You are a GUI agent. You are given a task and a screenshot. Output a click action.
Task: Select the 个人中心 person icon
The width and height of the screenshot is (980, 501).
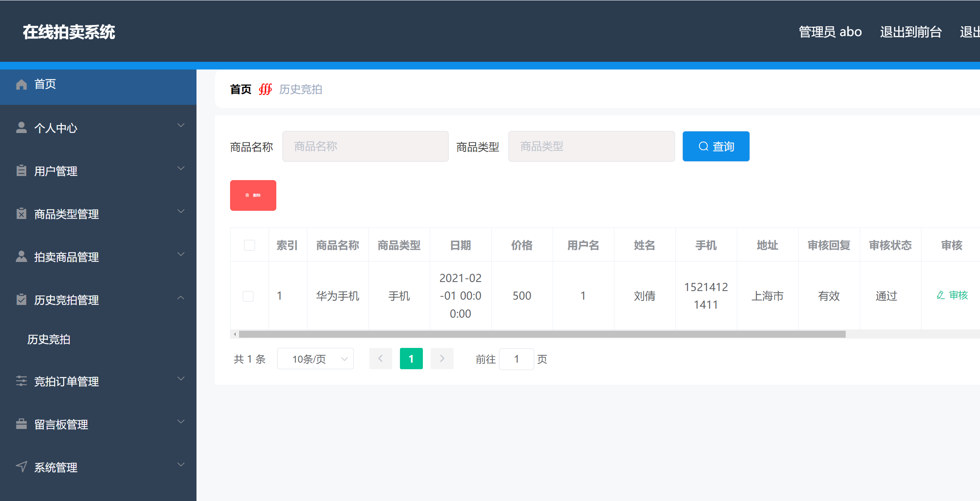[21, 127]
